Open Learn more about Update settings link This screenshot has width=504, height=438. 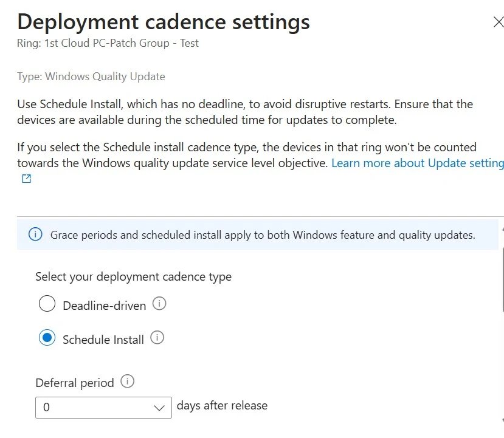[418, 163]
